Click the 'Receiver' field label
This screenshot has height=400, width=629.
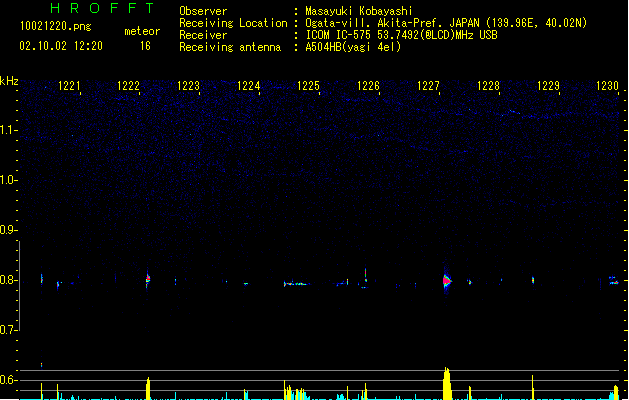click(203, 35)
